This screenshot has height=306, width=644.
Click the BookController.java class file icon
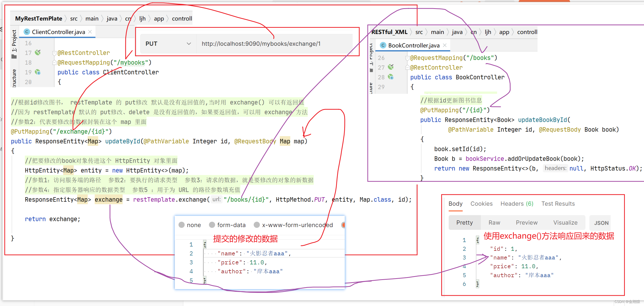point(383,45)
